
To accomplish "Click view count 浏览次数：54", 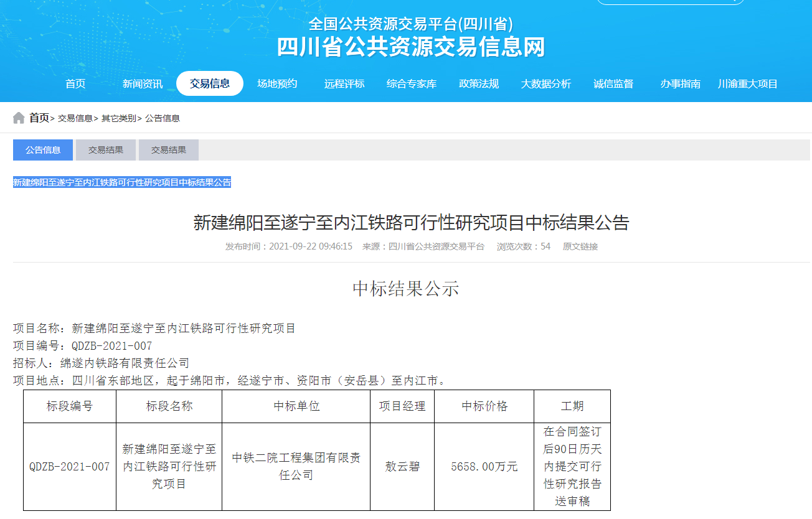I will (524, 246).
